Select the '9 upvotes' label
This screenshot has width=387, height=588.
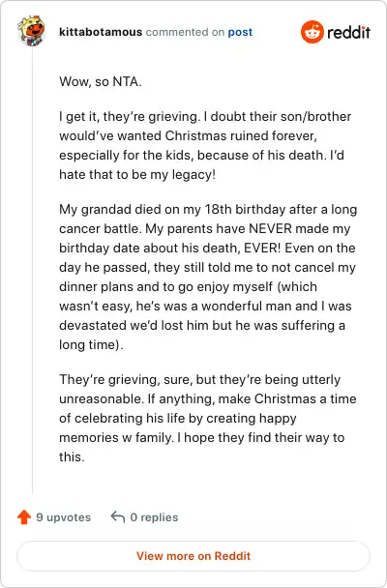(64, 517)
